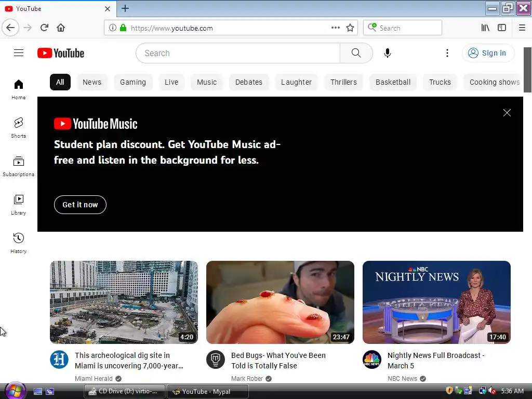The height and width of the screenshot is (399, 532).
Task: Click Miami Herald channel name
Action: tap(94, 378)
